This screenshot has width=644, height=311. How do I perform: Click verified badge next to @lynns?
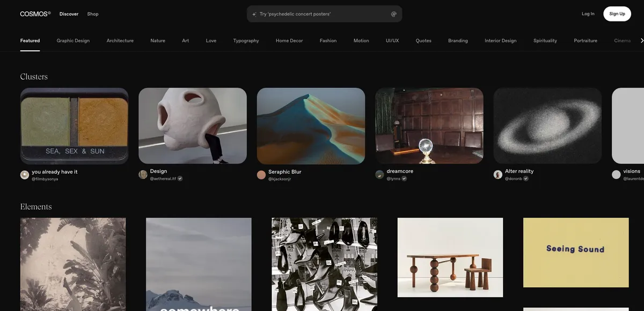pyautogui.click(x=404, y=178)
